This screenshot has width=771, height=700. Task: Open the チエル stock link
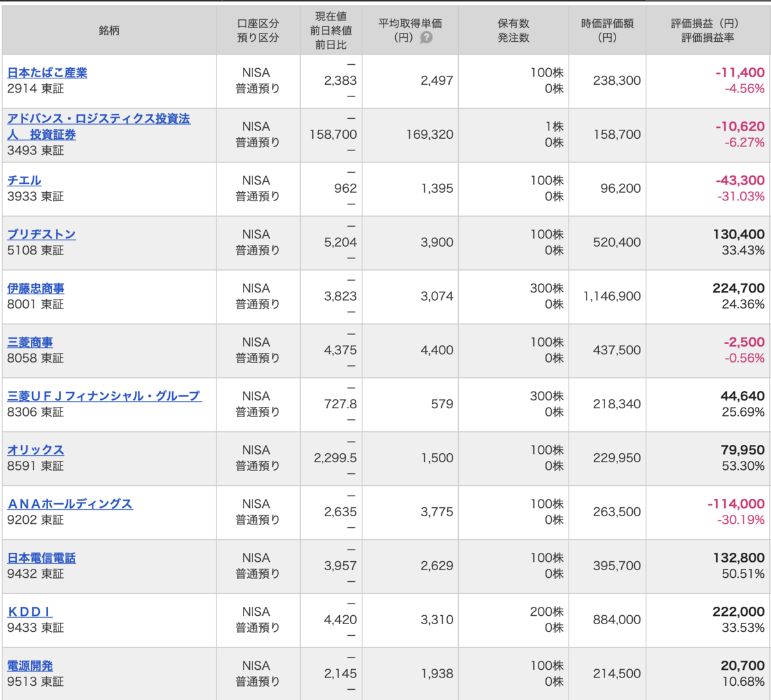[x=24, y=181]
